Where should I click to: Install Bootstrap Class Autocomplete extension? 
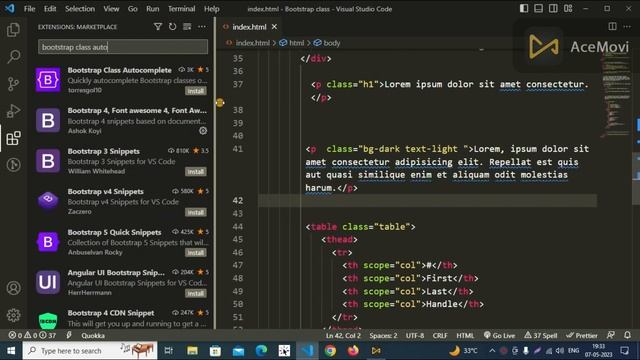(x=196, y=91)
